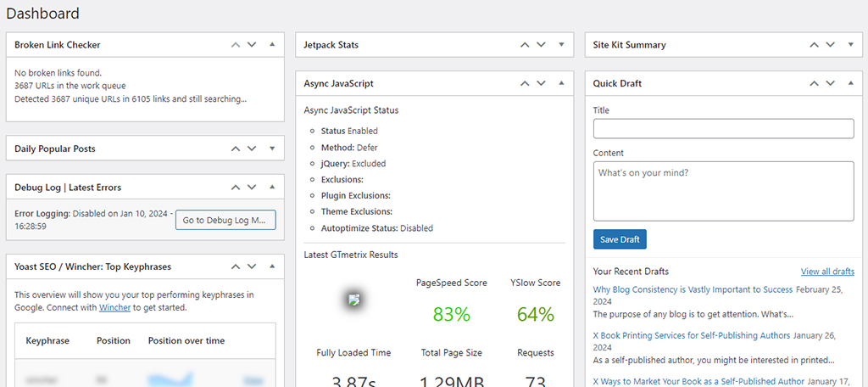Open View all drafts link
The height and width of the screenshot is (387, 868).
coord(827,271)
